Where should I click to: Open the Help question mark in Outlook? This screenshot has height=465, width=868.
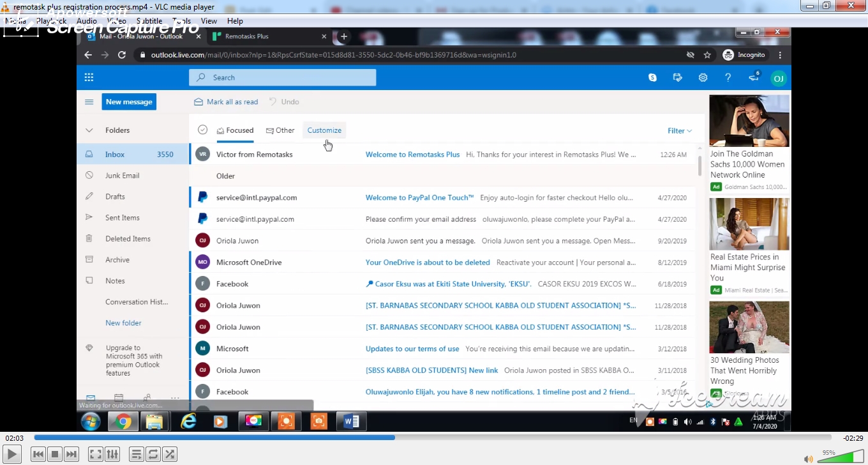pos(728,77)
